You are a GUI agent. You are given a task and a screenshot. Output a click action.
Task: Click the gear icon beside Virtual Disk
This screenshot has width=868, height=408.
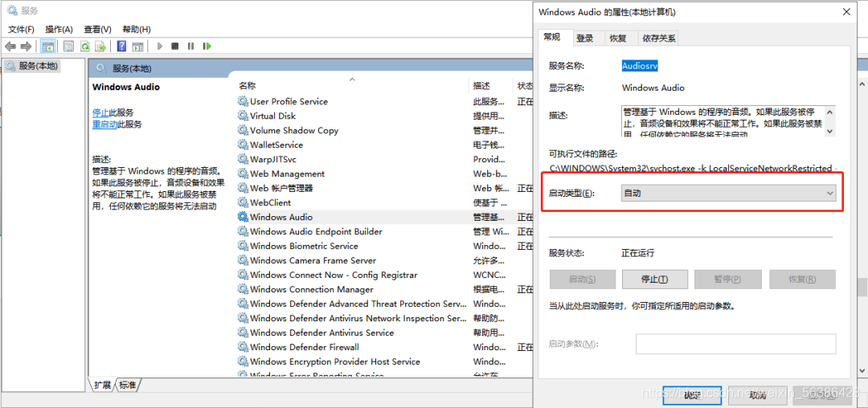click(243, 116)
